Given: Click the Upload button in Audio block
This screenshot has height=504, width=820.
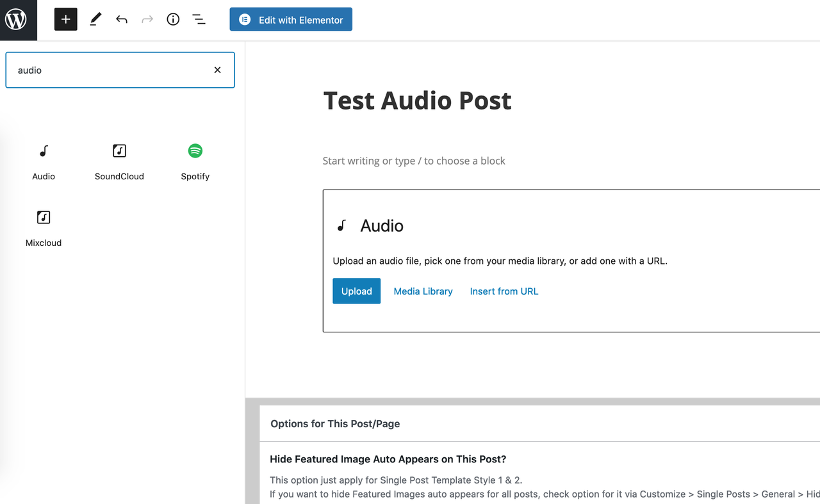Looking at the screenshot, I should point(356,291).
